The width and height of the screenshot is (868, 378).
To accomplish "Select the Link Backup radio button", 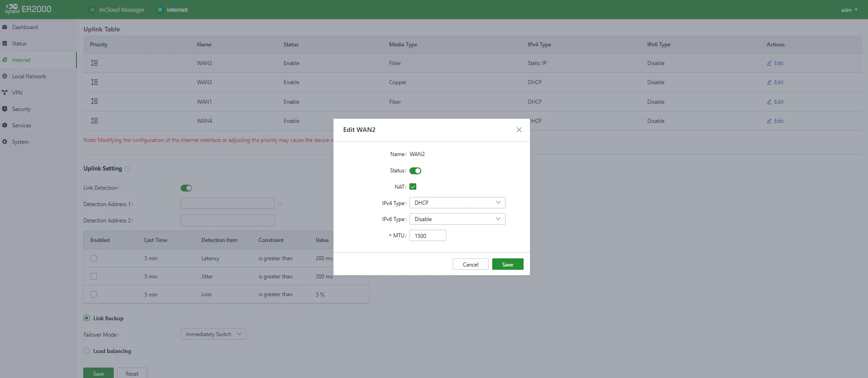I will click(86, 318).
